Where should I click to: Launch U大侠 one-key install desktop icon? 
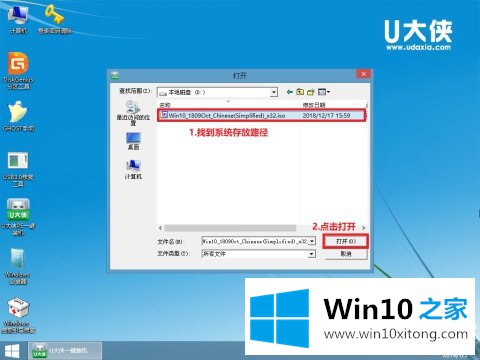[x=18, y=217]
